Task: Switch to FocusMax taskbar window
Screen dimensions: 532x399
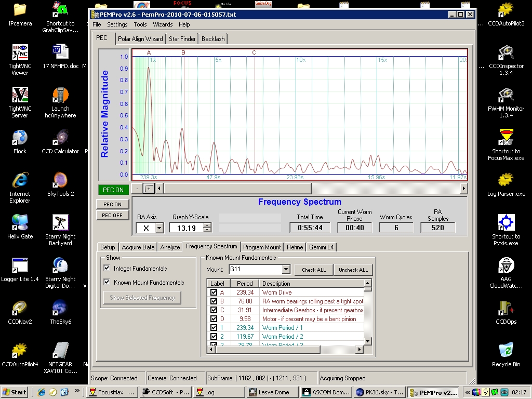Action: click(x=112, y=392)
